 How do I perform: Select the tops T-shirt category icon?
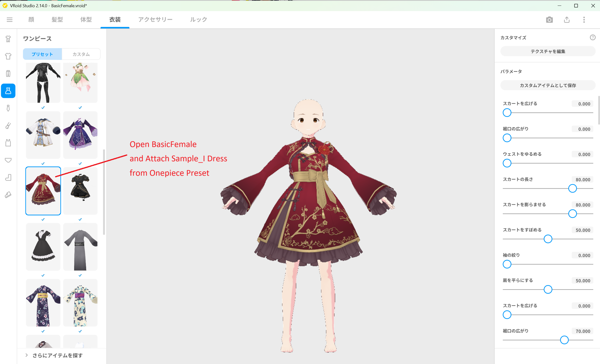8,56
